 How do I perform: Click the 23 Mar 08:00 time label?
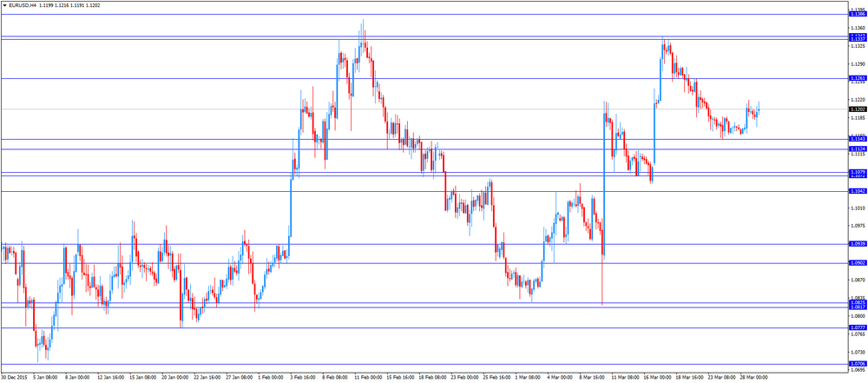(722, 377)
